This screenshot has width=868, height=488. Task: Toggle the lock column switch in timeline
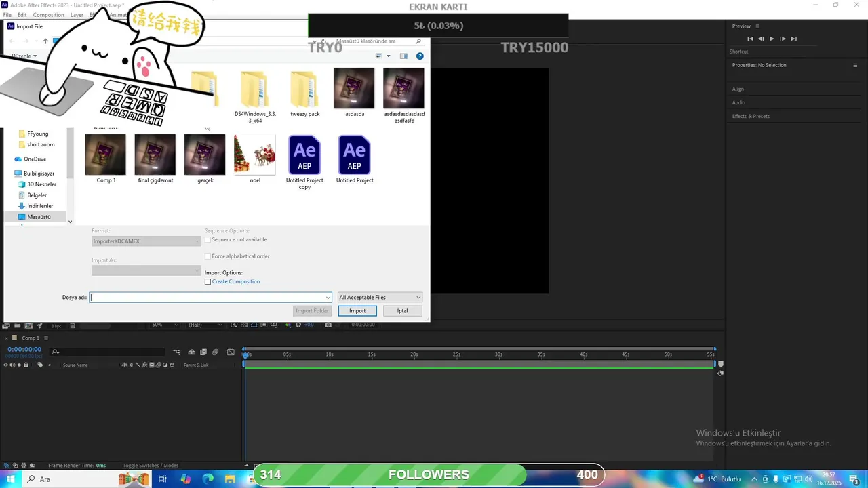click(26, 365)
